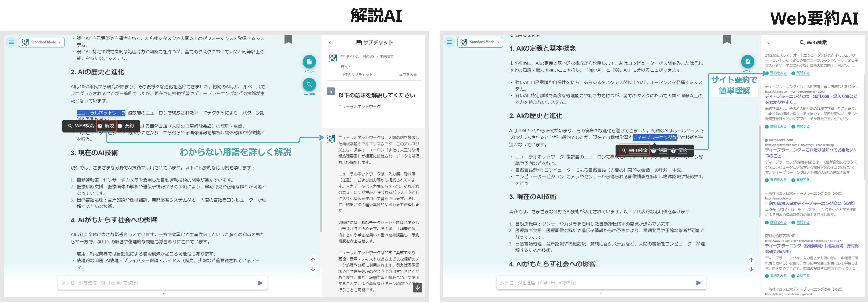Expand the chevron below the left message box

tap(163, 293)
